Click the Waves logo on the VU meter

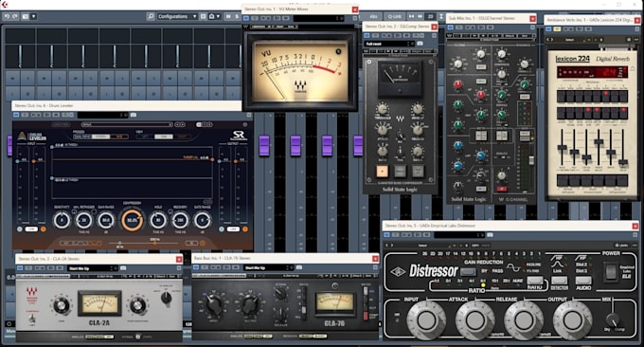[300, 85]
